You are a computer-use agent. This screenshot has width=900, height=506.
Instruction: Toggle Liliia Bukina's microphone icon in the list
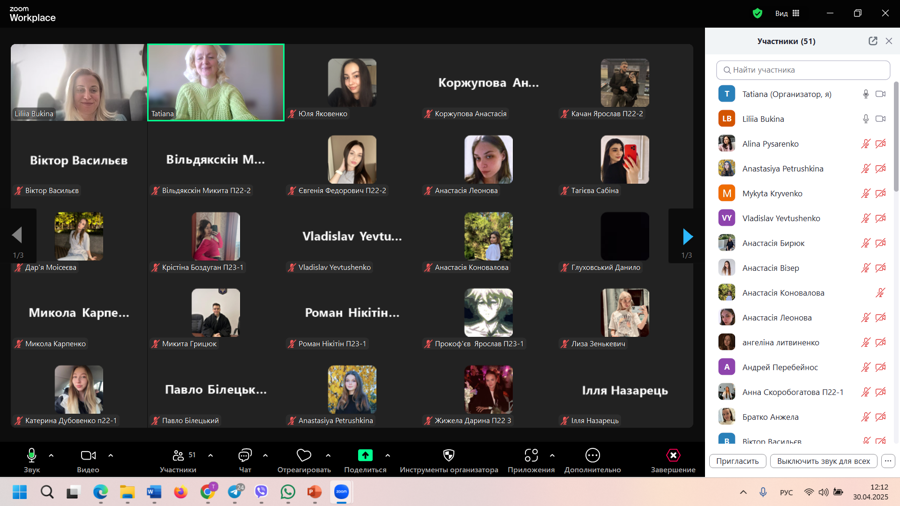866,119
